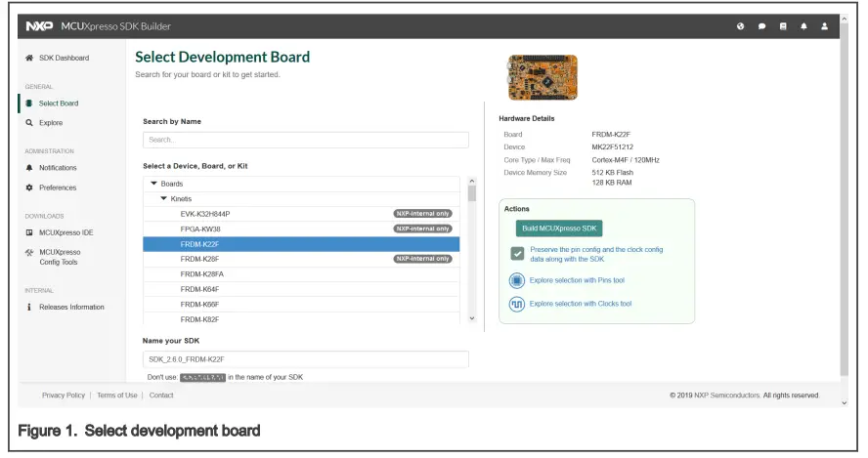Open Privacy Policy footer link
The width and height of the screenshot is (868, 458).
(64, 396)
